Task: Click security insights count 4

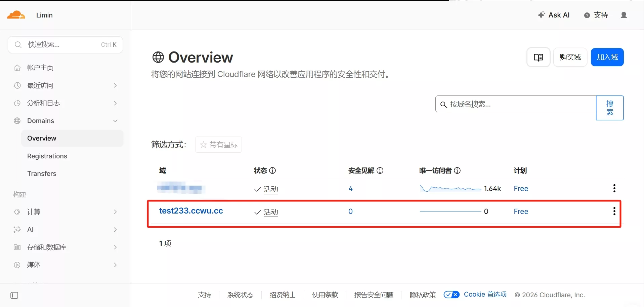Action: tap(350, 189)
